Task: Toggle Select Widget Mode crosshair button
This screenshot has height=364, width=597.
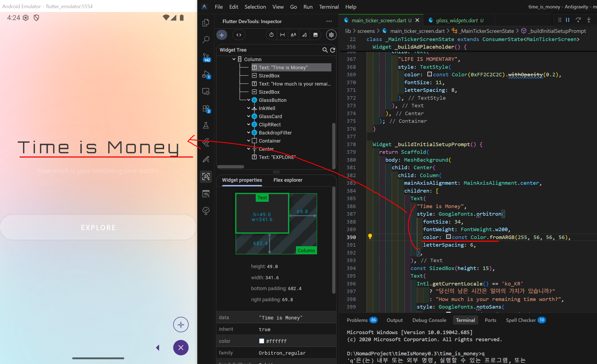Action: 222,35
